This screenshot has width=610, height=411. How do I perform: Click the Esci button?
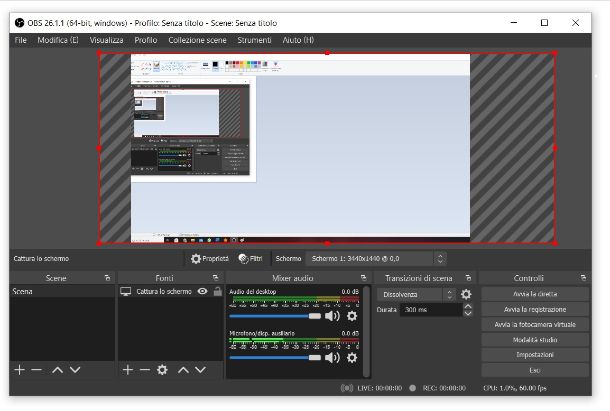(x=535, y=370)
